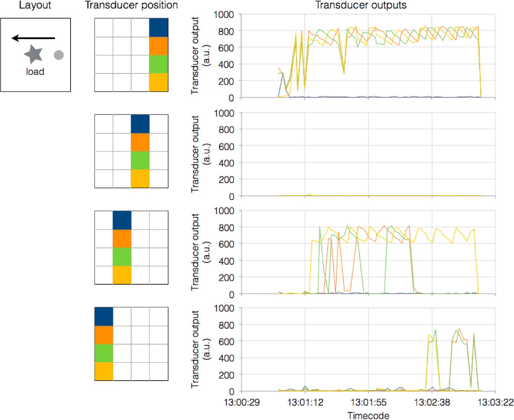This screenshot has width=514, height=420.
Task: Pick the blue square in the fourth position grid
Action: click(104, 317)
